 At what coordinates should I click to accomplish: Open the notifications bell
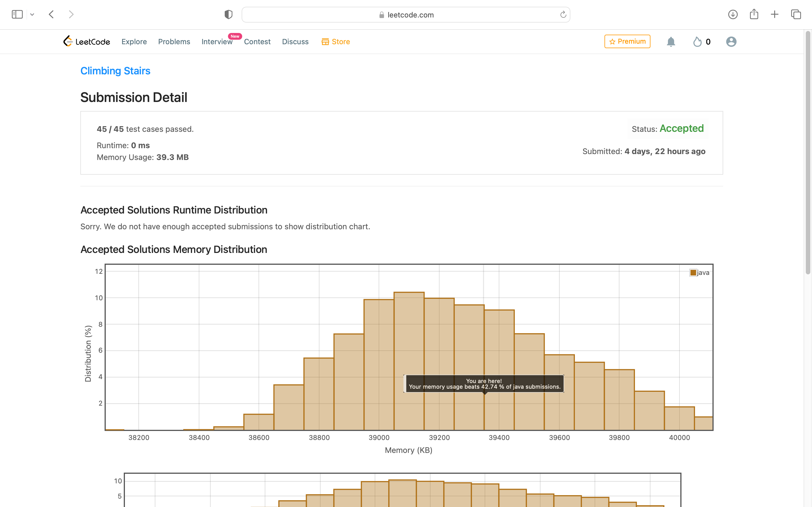point(671,42)
